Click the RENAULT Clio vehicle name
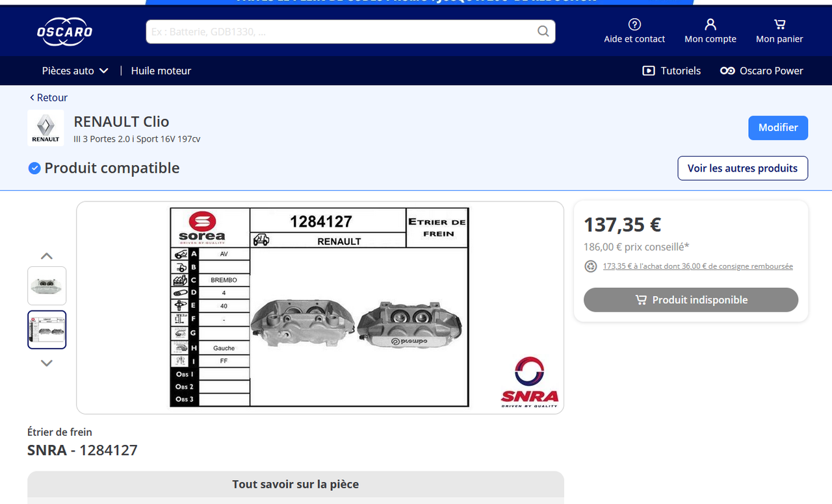Viewport: 832px width, 504px height. [122, 121]
